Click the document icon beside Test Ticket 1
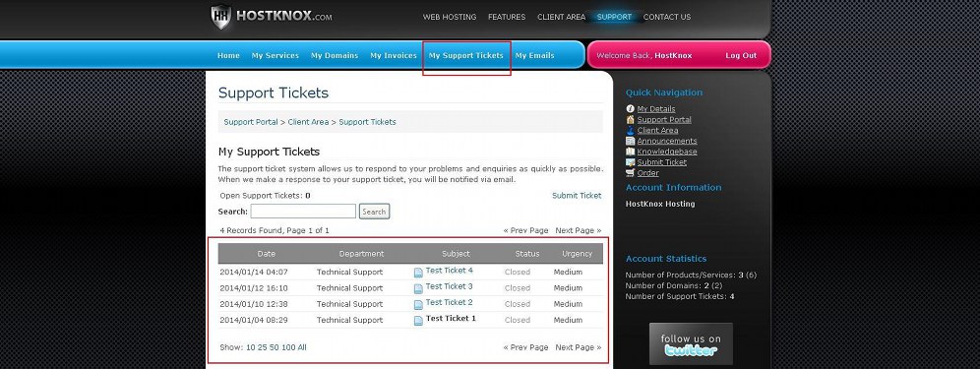The height and width of the screenshot is (369, 980). click(x=418, y=321)
